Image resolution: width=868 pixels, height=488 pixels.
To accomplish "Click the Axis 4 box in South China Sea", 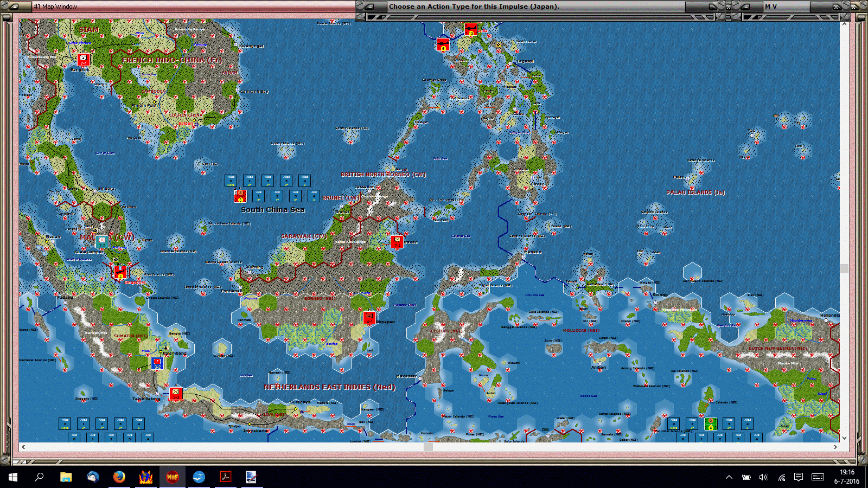I will (x=314, y=196).
